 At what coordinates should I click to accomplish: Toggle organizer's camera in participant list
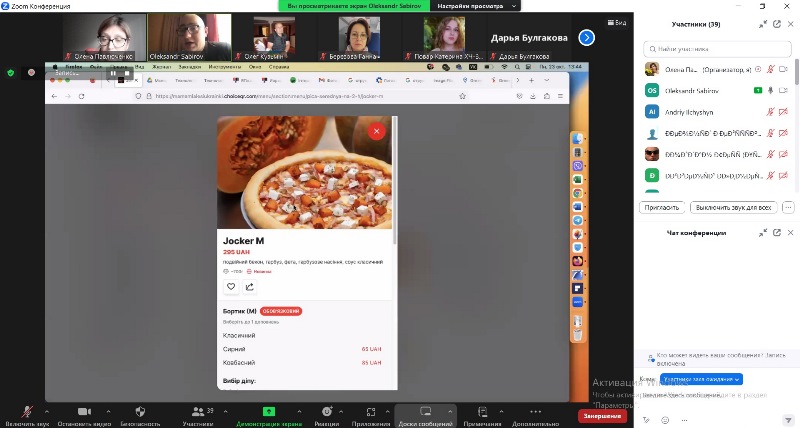[x=783, y=69]
